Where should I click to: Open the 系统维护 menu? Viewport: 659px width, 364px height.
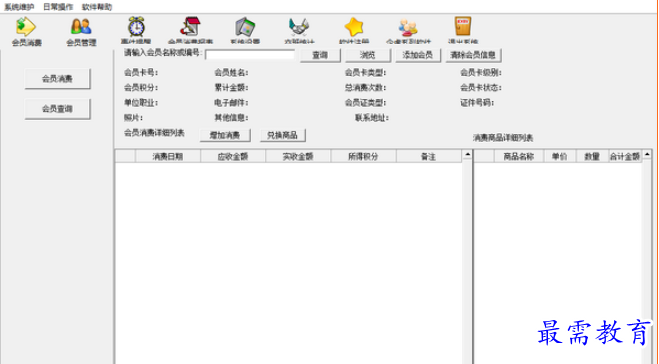click(19, 7)
